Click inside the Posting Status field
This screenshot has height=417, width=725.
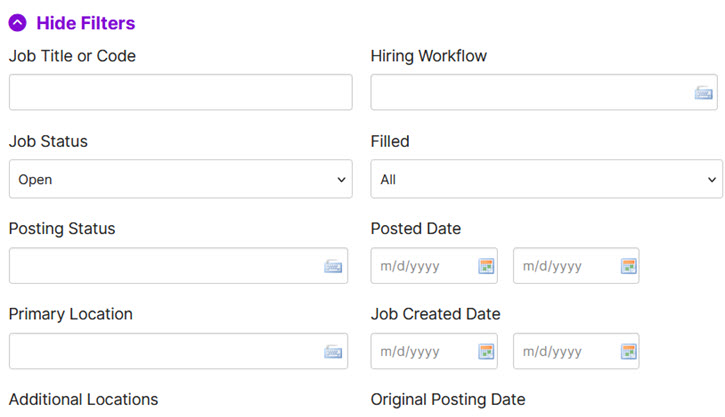pos(178,265)
